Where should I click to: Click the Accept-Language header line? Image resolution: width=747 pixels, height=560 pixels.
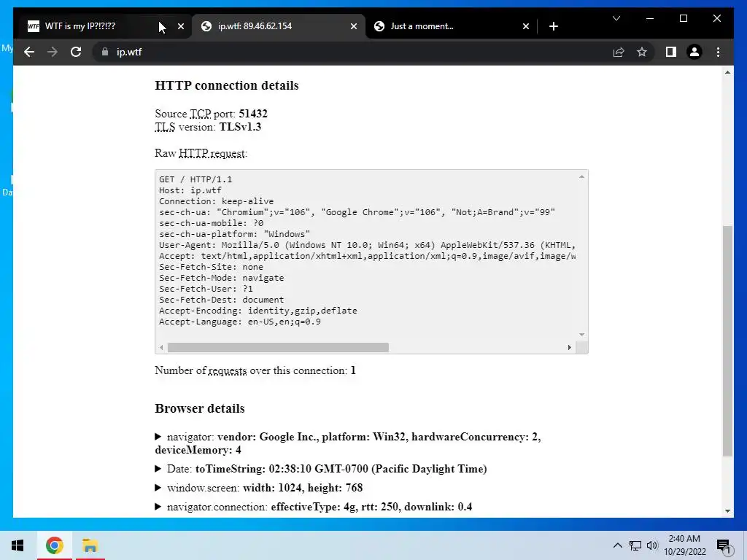point(239,322)
